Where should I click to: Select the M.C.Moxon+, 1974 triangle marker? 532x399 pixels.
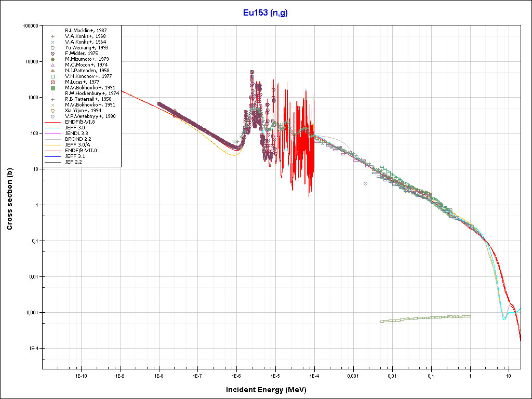tap(52, 65)
